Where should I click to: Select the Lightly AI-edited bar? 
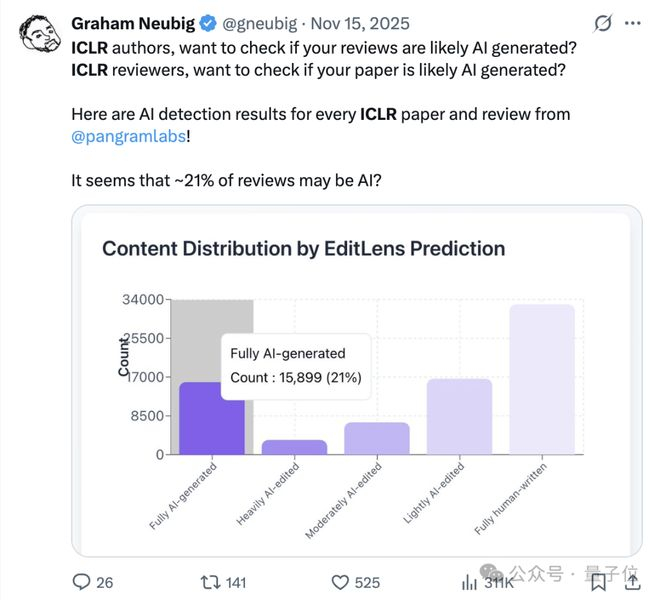(459, 417)
